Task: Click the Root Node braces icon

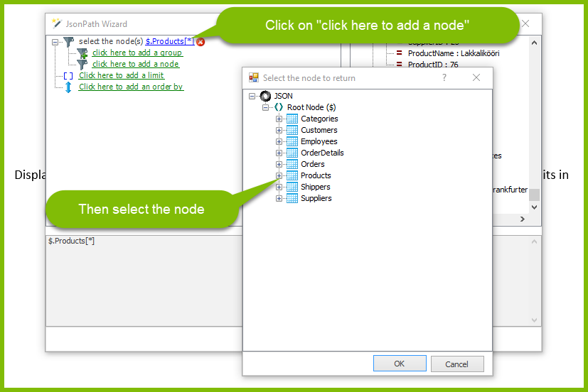Action: coord(279,107)
